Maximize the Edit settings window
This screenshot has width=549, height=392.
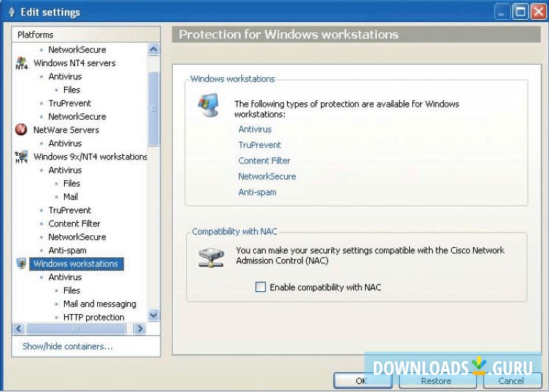click(520, 12)
